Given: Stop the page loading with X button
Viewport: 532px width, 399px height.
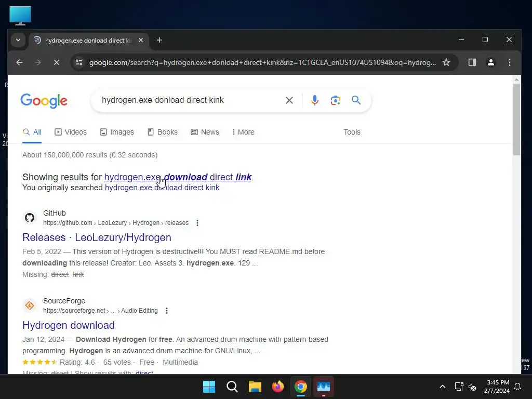Looking at the screenshot, I should pos(56,62).
